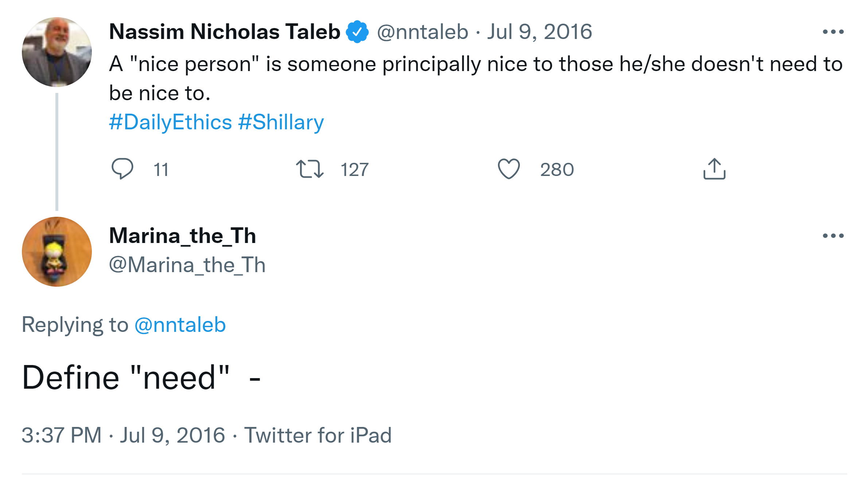The width and height of the screenshot is (868, 502).
Task: Click the blue @nntaleb mention after Replying to
Action: [180, 325]
